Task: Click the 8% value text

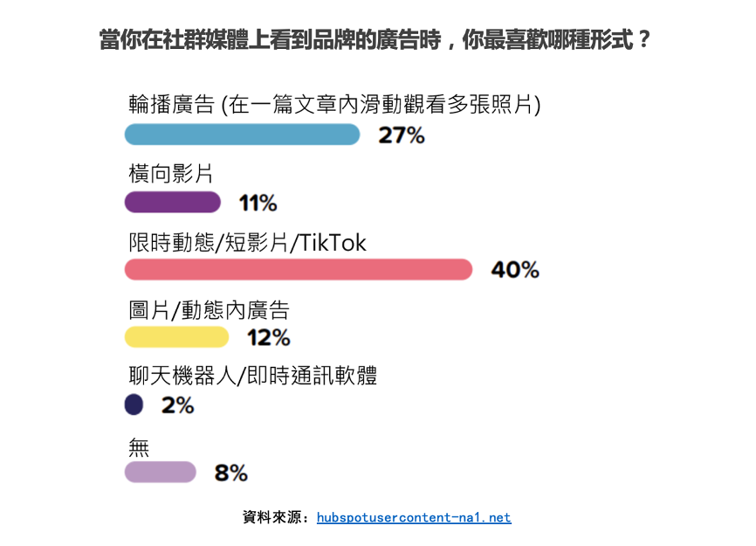Action: 231,473
